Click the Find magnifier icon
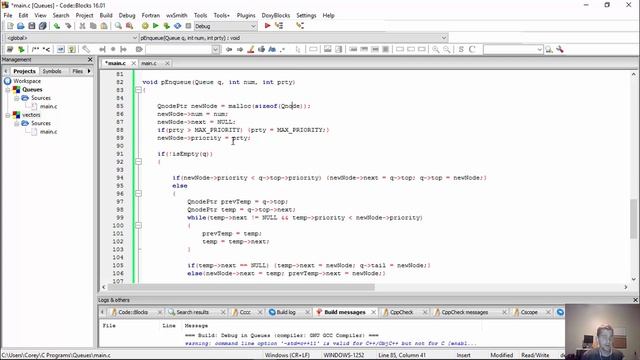This screenshot has width=640, height=360. click(118, 26)
